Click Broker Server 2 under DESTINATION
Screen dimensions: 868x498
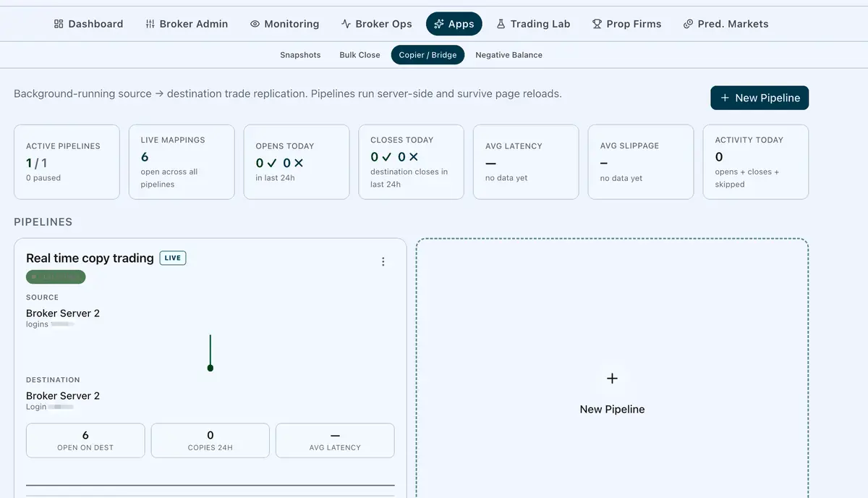tap(63, 396)
